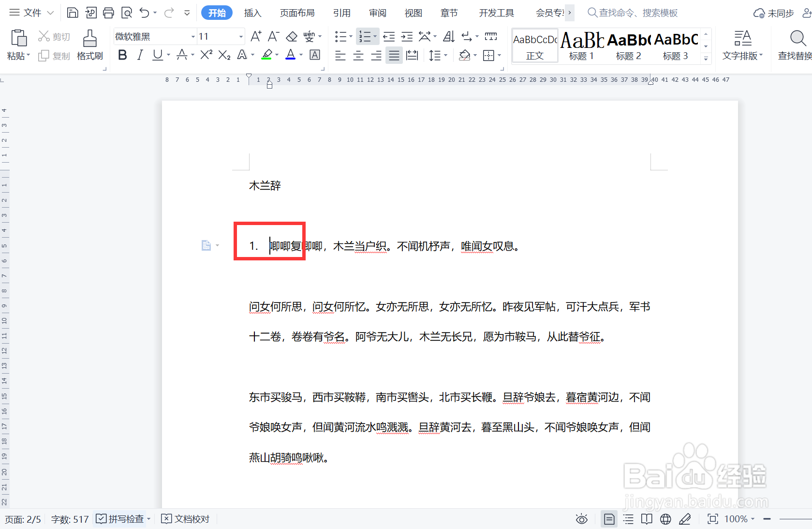Toggle align left

(x=340, y=56)
